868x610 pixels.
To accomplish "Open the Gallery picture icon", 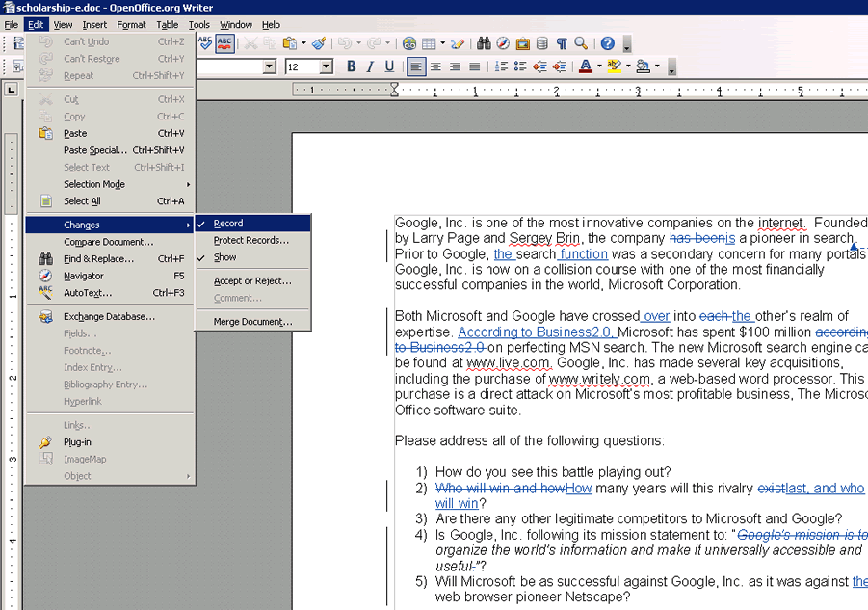I will click(x=522, y=43).
